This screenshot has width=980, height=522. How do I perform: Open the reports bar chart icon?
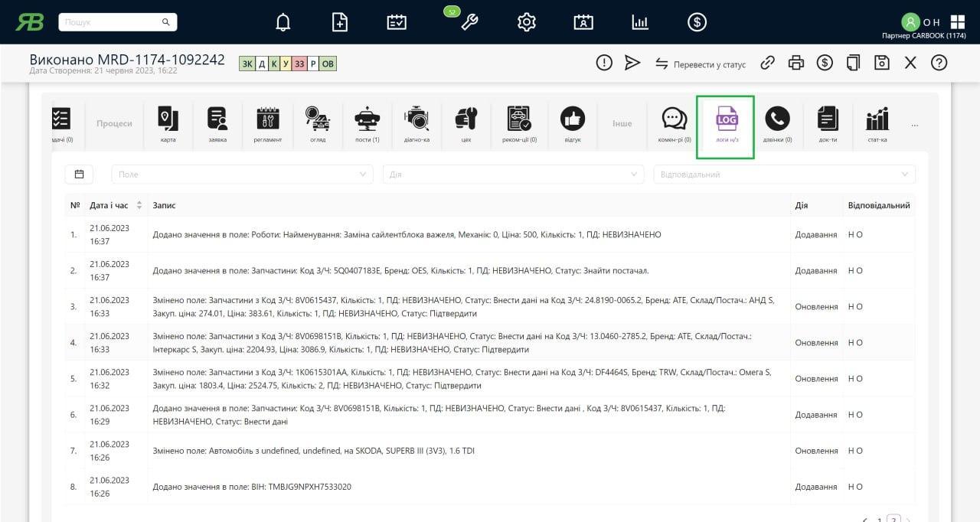click(640, 22)
